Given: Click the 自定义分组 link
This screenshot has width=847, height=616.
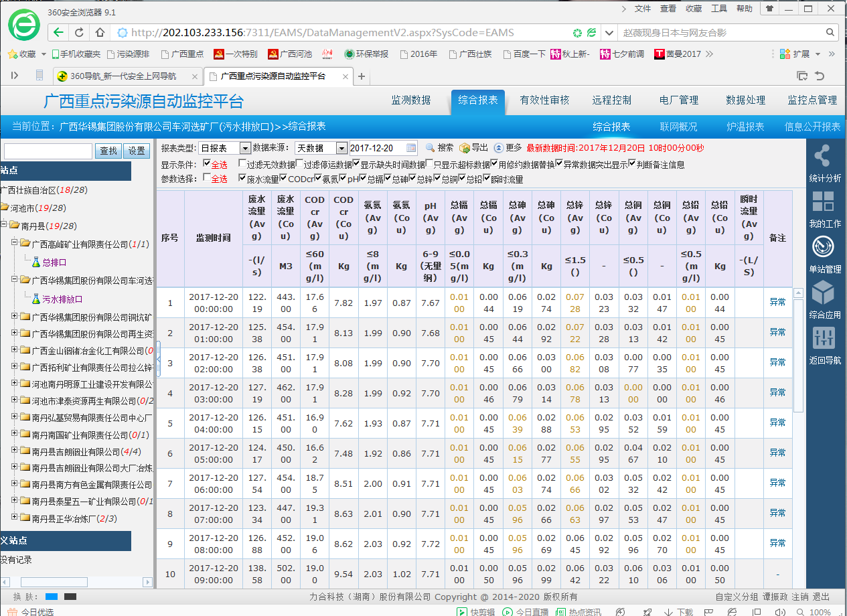Looking at the screenshot, I should coord(737,597).
